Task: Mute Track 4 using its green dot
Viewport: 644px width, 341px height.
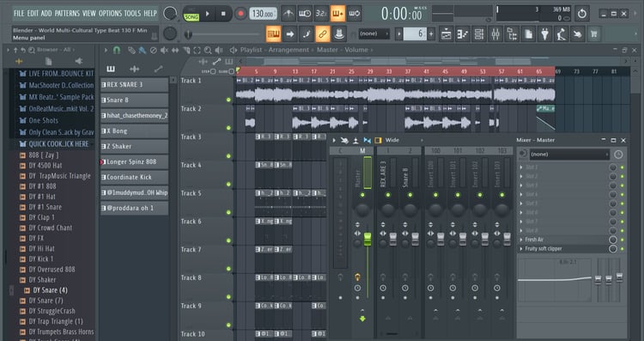Action: tap(228, 185)
